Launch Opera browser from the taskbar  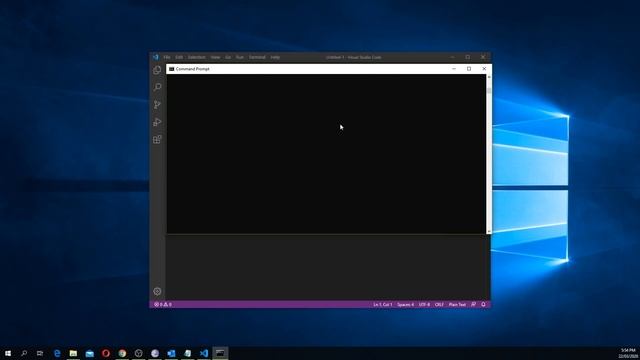(106, 353)
